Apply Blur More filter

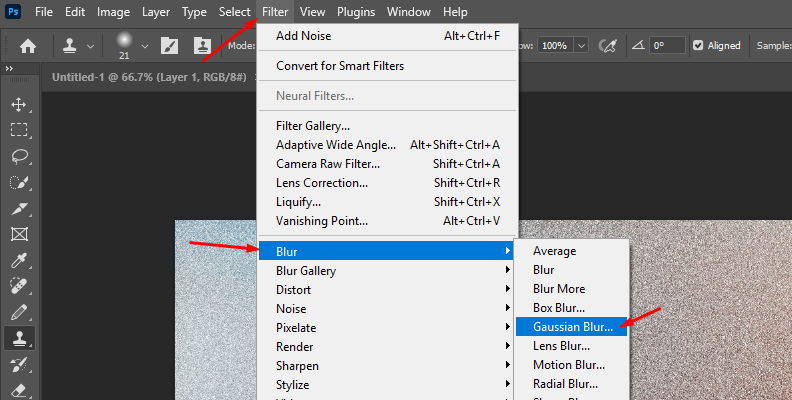pos(571,289)
